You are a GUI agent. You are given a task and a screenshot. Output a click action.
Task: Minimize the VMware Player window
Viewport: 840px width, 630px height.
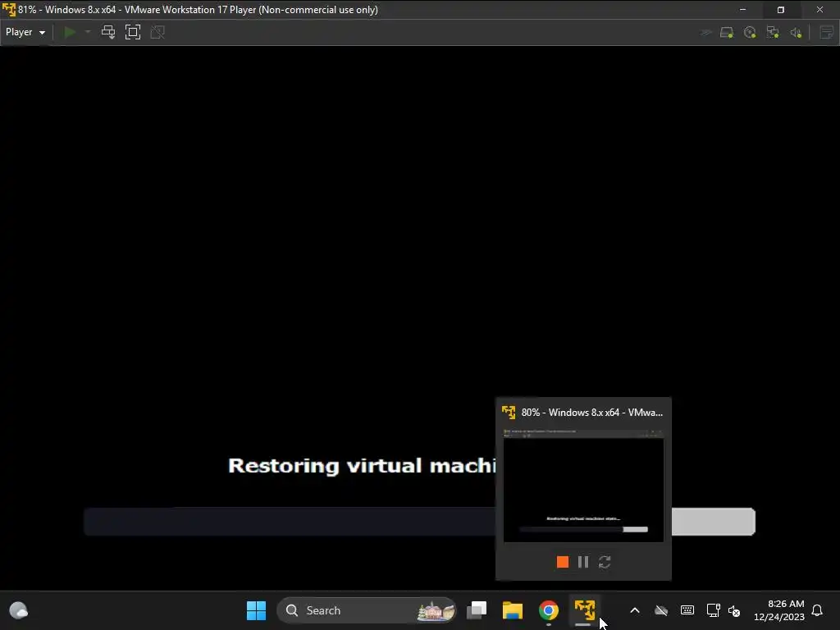tap(742, 10)
